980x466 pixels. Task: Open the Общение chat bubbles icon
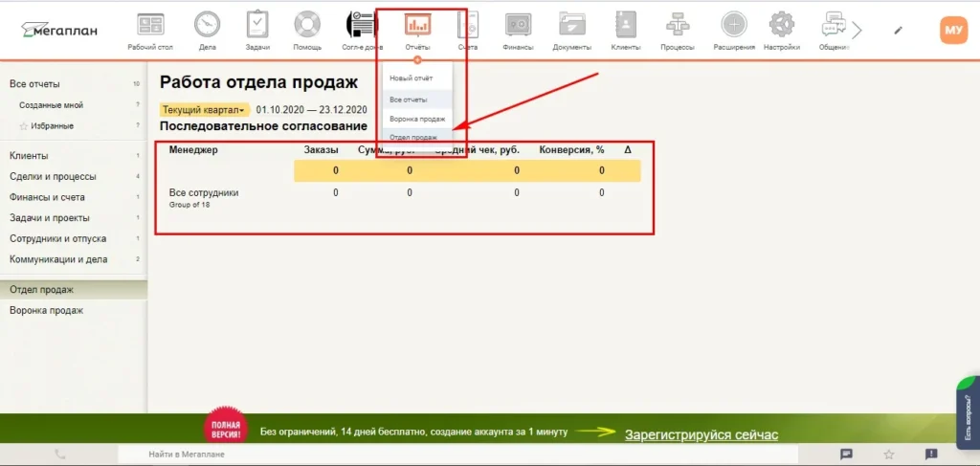[x=834, y=25]
